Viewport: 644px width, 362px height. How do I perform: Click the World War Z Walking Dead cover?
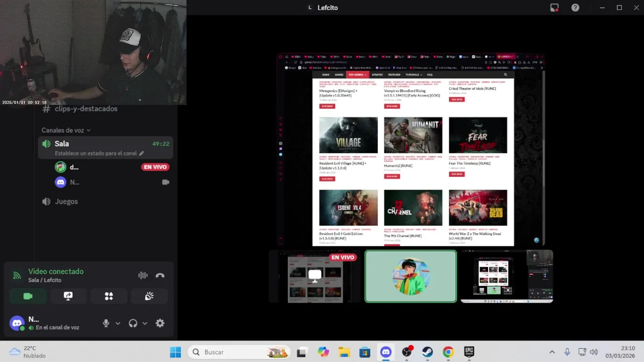point(478,208)
